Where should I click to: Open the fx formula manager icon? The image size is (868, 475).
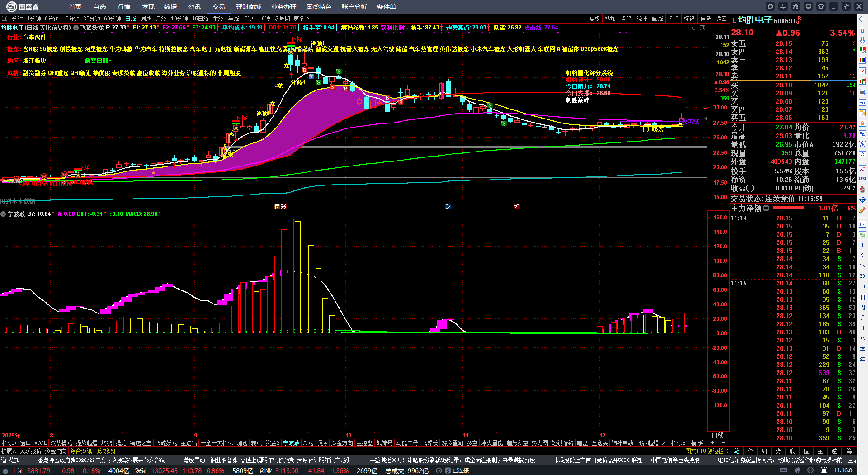(796, 6)
